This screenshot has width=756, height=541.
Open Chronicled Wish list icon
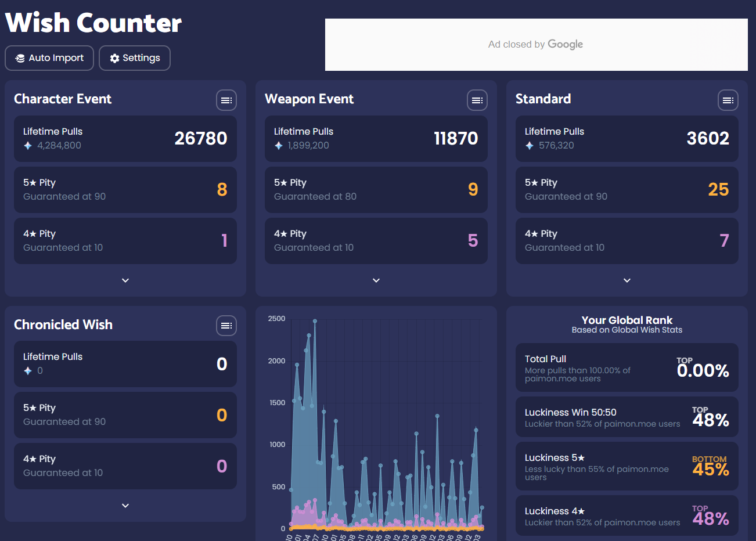click(226, 326)
